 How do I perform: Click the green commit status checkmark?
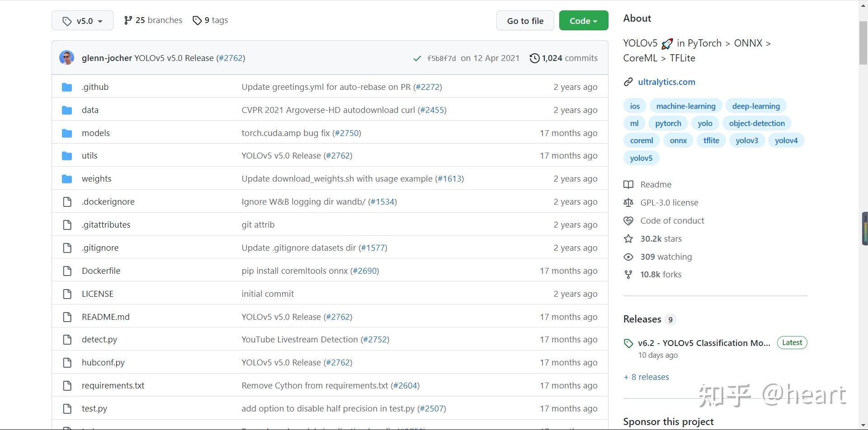tap(417, 58)
